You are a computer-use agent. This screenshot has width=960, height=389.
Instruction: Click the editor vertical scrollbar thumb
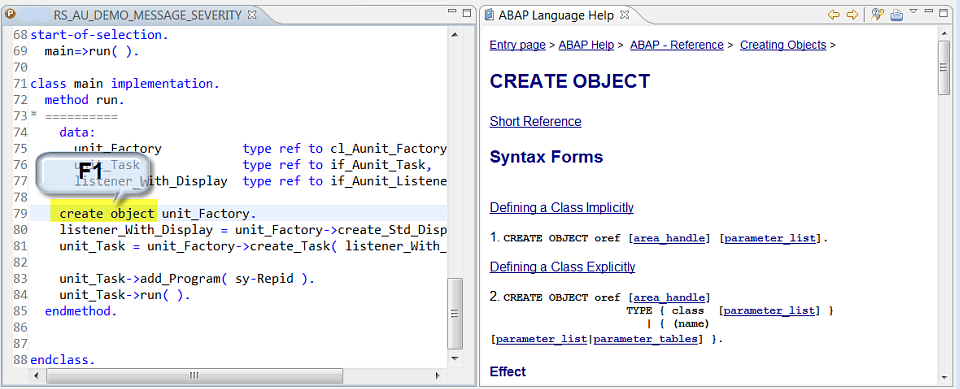point(454,314)
